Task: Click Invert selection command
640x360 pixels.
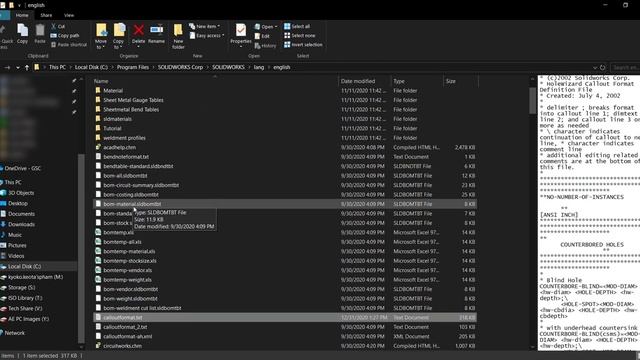Action: (303, 44)
